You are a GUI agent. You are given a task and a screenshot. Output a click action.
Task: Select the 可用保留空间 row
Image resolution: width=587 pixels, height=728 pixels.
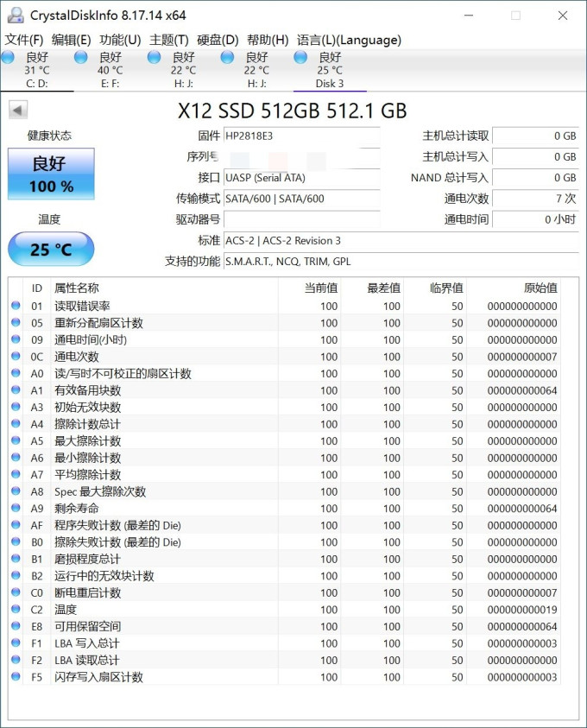285,626
